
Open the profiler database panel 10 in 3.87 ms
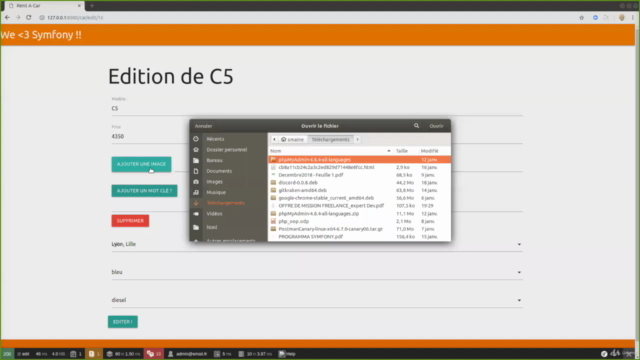pos(255,354)
